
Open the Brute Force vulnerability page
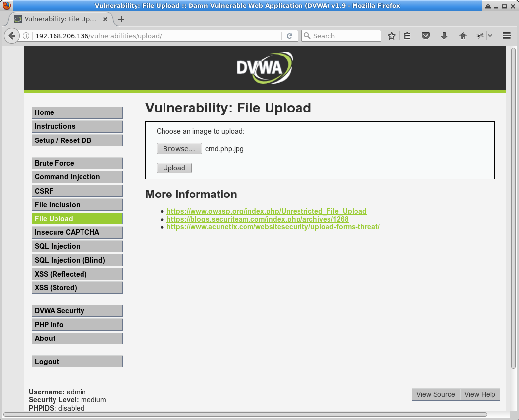[77, 163]
